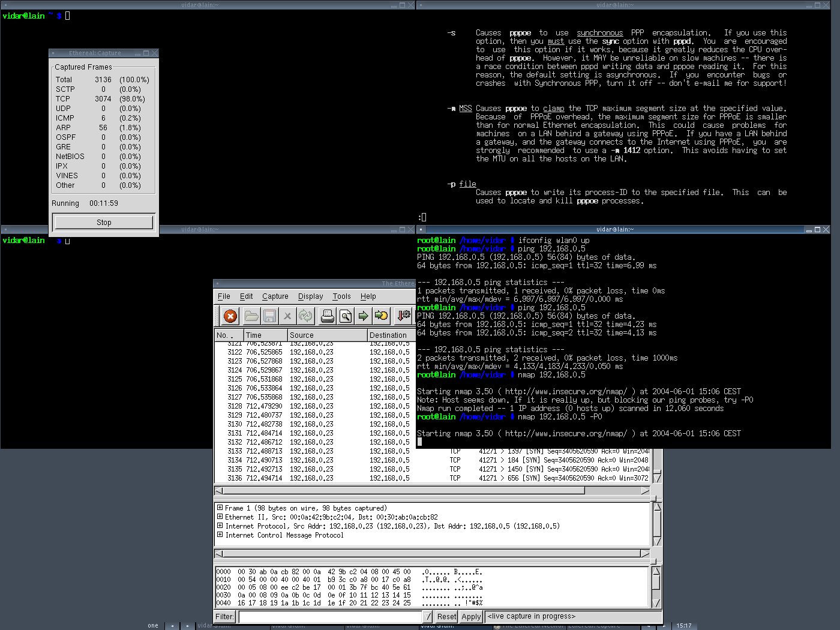Expand Internet Control Message Protocol node
This screenshot has width=840, height=630.
[x=220, y=535]
